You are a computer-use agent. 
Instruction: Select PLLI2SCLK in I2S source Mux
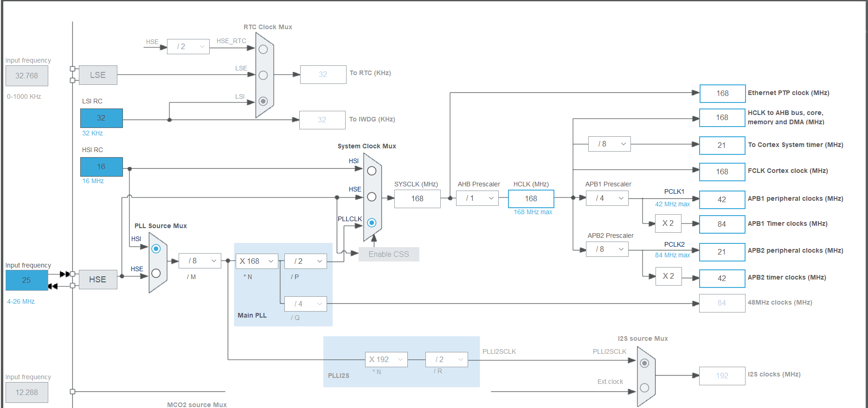coord(644,363)
